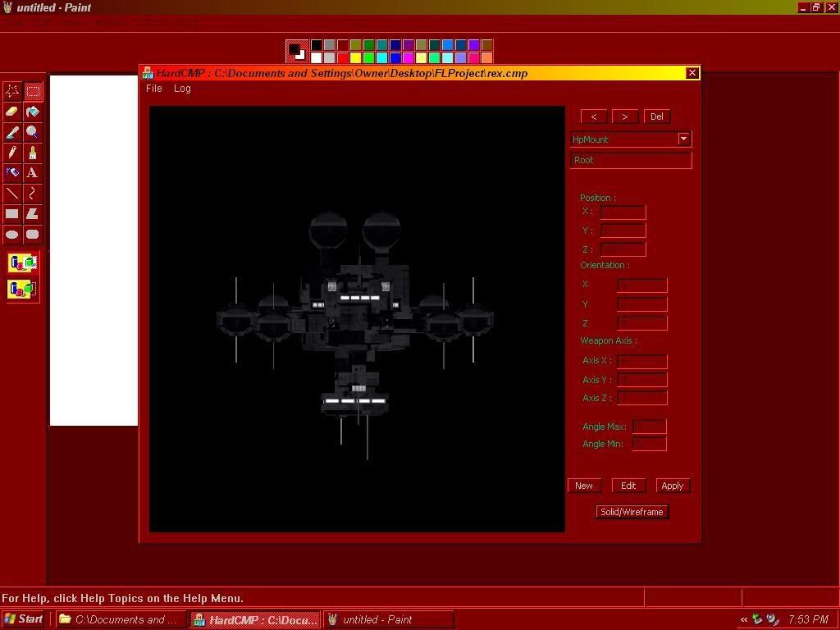
Task: Pick the Free-Form Select tool
Action: (12, 91)
